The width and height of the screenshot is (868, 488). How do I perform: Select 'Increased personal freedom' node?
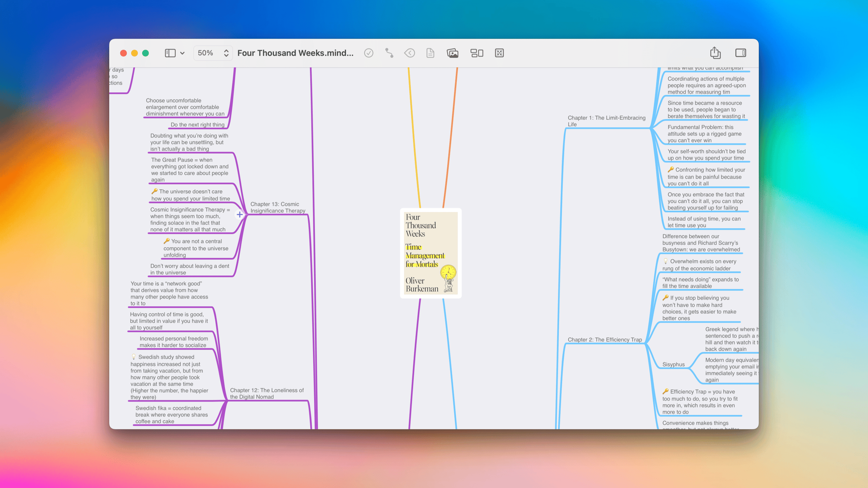tap(174, 342)
